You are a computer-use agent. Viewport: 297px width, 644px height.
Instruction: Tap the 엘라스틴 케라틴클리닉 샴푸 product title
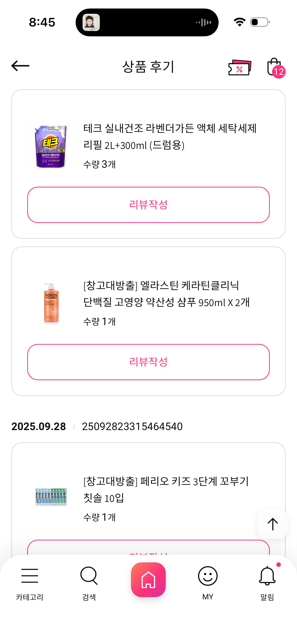click(166, 294)
